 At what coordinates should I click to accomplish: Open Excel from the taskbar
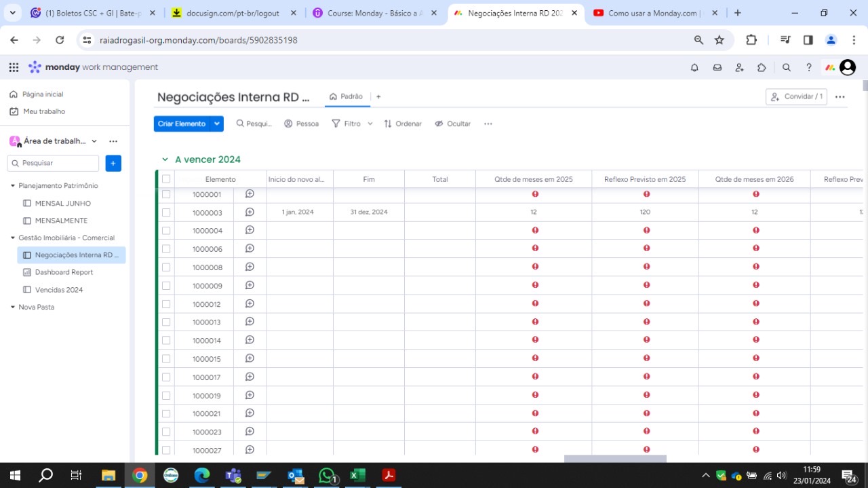point(358,475)
